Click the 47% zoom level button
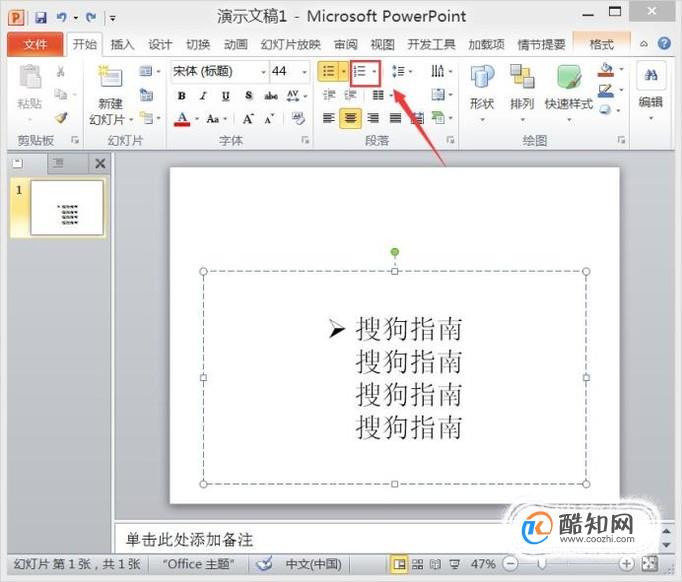The width and height of the screenshot is (682, 582). 483,564
